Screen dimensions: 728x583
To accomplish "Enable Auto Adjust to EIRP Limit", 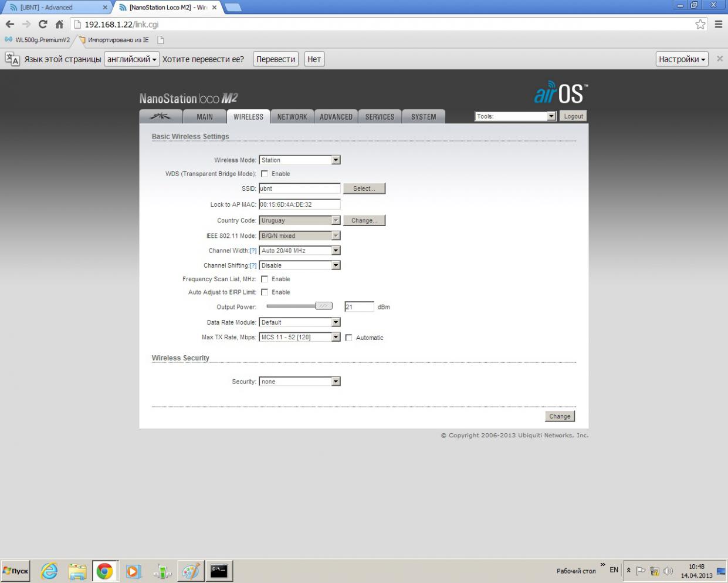I will pyautogui.click(x=265, y=292).
